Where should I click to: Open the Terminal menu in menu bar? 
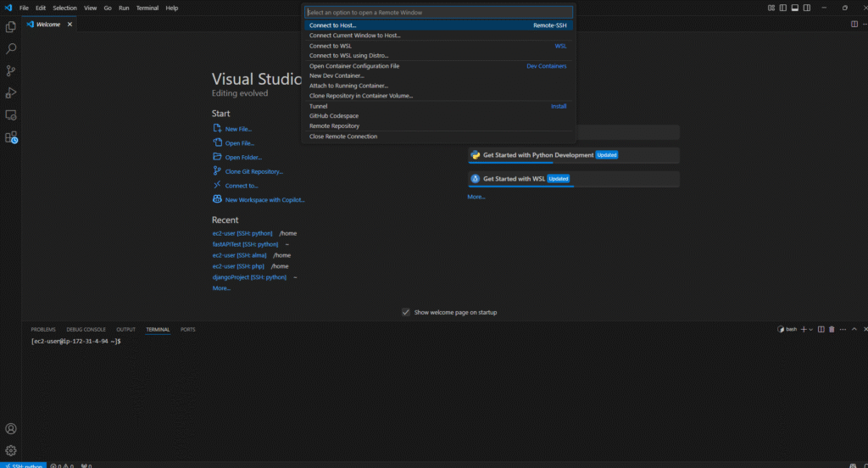[147, 8]
